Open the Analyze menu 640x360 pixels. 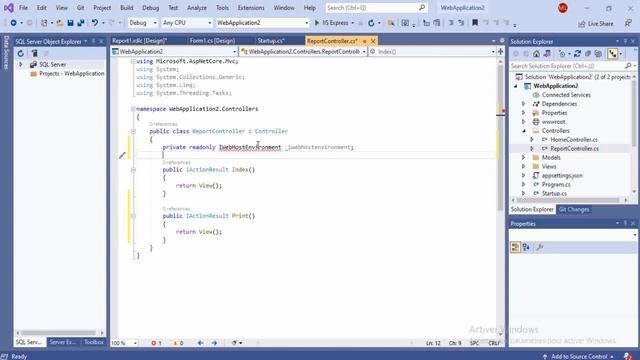pyautogui.click(x=197, y=8)
